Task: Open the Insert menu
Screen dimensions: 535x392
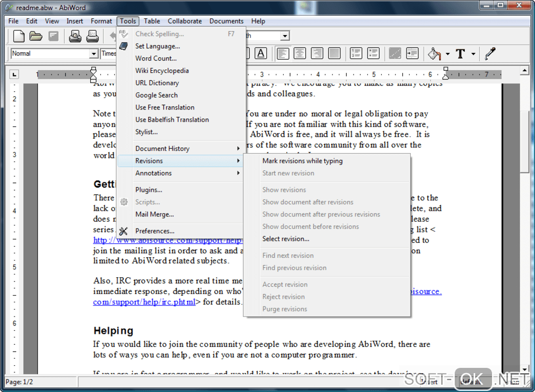Action: [x=74, y=21]
